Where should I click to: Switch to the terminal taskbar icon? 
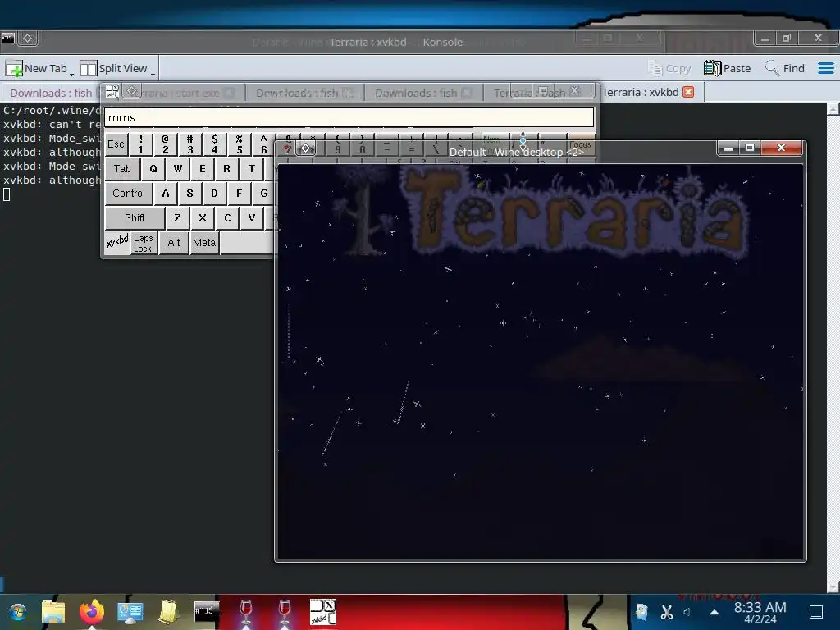[207, 611]
